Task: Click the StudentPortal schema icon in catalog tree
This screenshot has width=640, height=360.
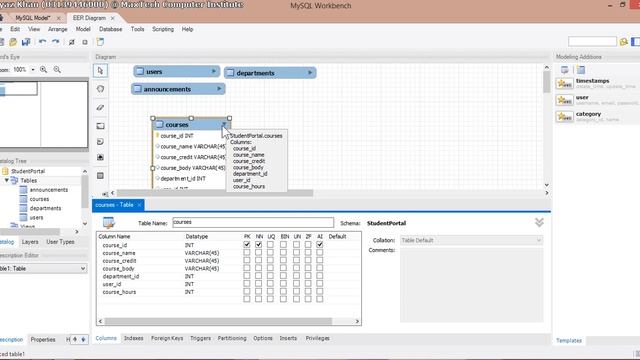Action: pos(5,171)
